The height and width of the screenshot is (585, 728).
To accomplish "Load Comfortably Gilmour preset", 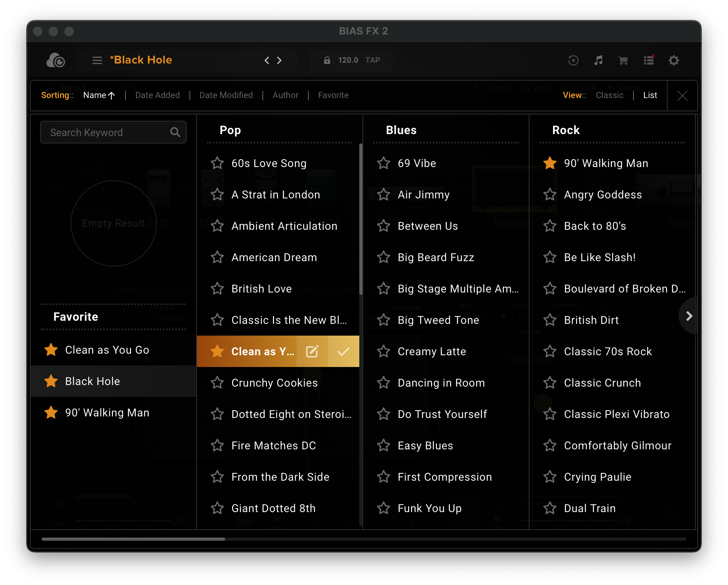I will [x=612, y=445].
